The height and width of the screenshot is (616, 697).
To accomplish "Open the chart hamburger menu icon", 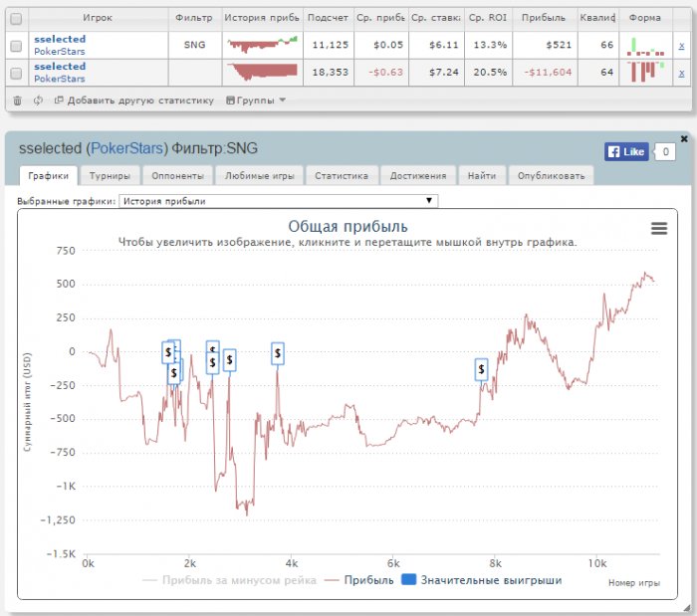I will [659, 228].
